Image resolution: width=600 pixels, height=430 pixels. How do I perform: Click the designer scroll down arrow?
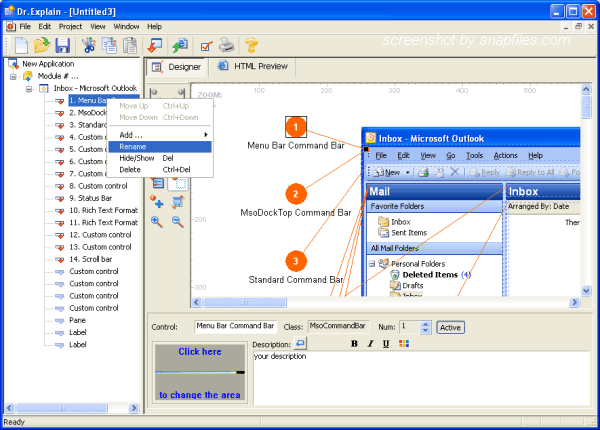tap(586, 291)
